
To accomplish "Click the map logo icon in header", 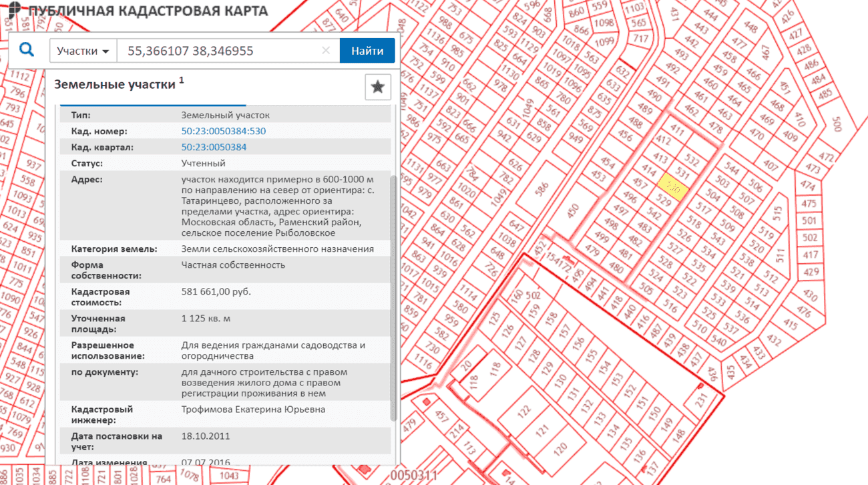I will [x=15, y=10].
